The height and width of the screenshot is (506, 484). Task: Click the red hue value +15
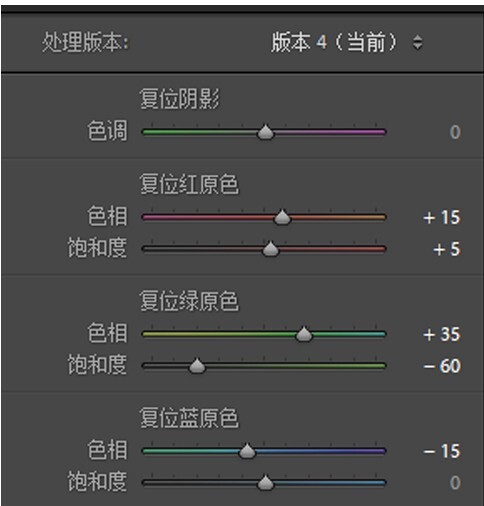click(x=442, y=217)
